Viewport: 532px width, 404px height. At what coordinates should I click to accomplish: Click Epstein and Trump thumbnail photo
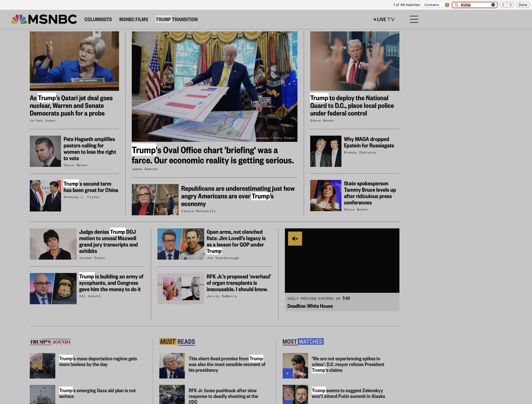[326, 151]
